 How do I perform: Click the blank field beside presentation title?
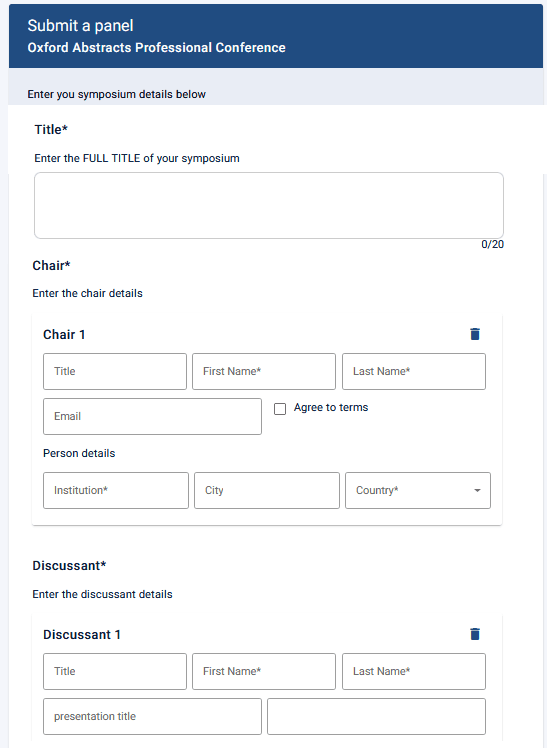[x=376, y=717]
